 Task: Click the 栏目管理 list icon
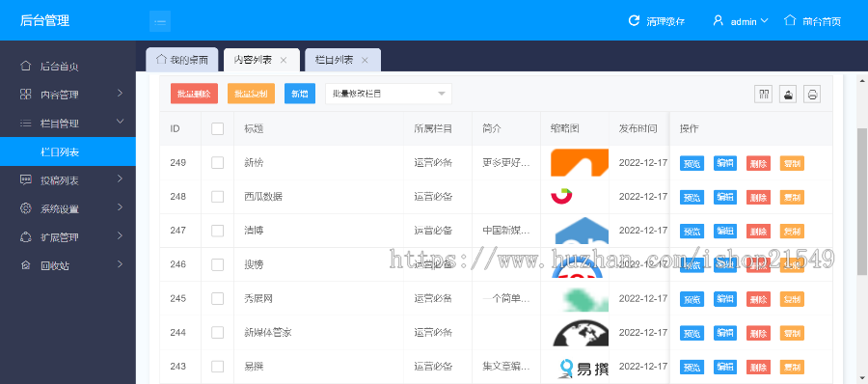25,123
